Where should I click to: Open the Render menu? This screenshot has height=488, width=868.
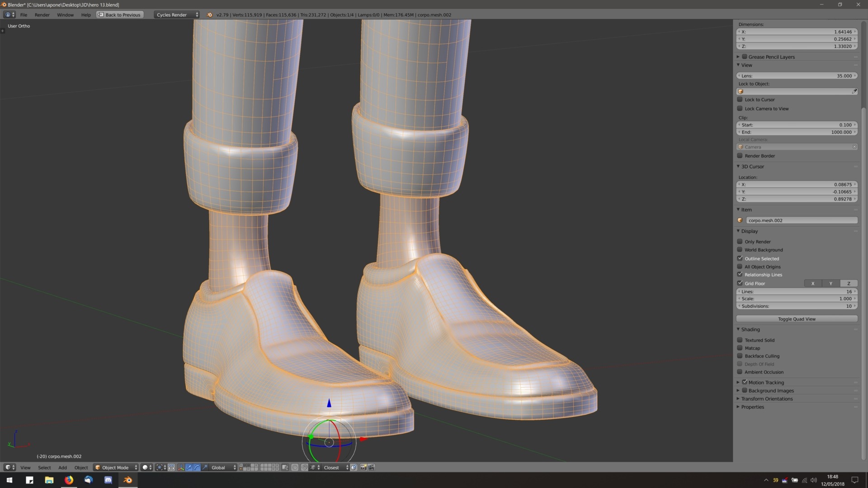42,14
